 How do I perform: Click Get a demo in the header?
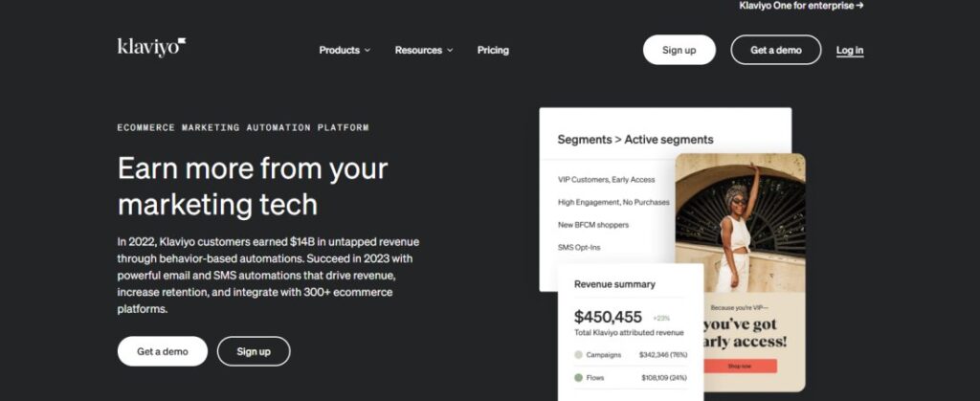[x=775, y=50]
